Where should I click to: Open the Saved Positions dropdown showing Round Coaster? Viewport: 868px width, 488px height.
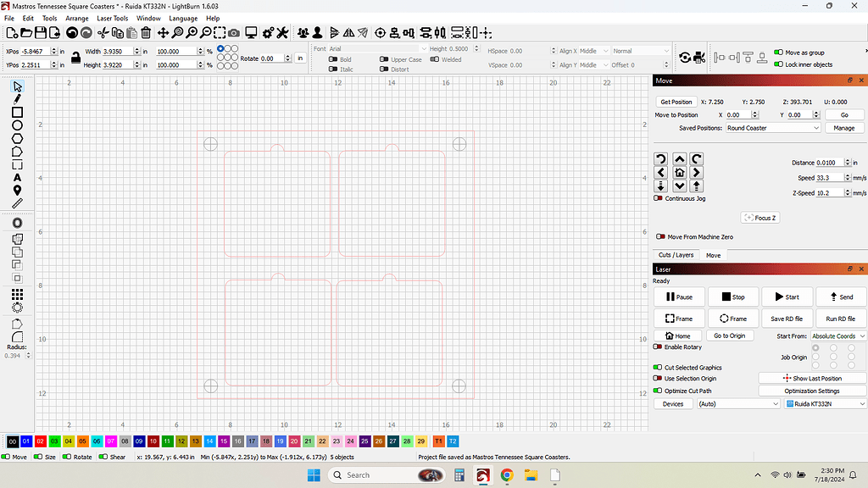771,127
